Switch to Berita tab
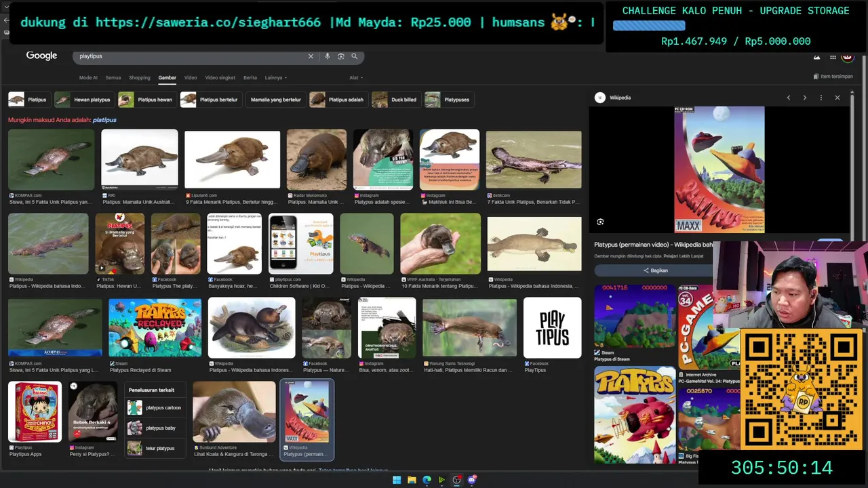This screenshot has height=488, width=868. 250,78
